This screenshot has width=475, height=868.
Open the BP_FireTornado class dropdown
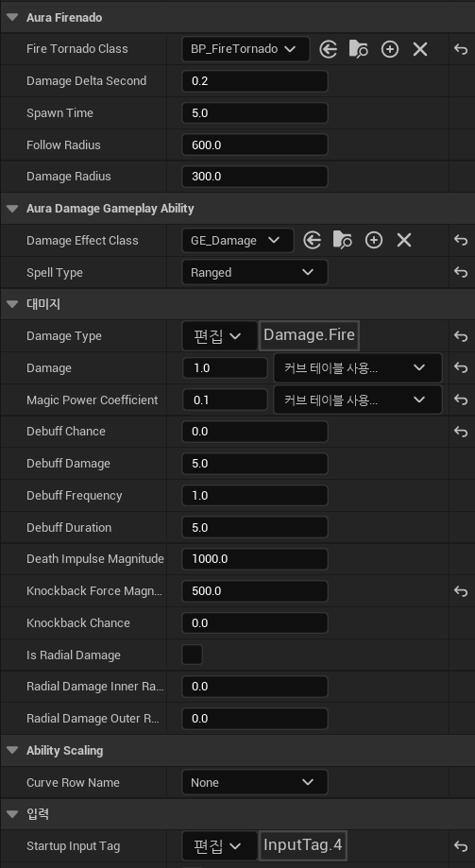click(x=246, y=49)
